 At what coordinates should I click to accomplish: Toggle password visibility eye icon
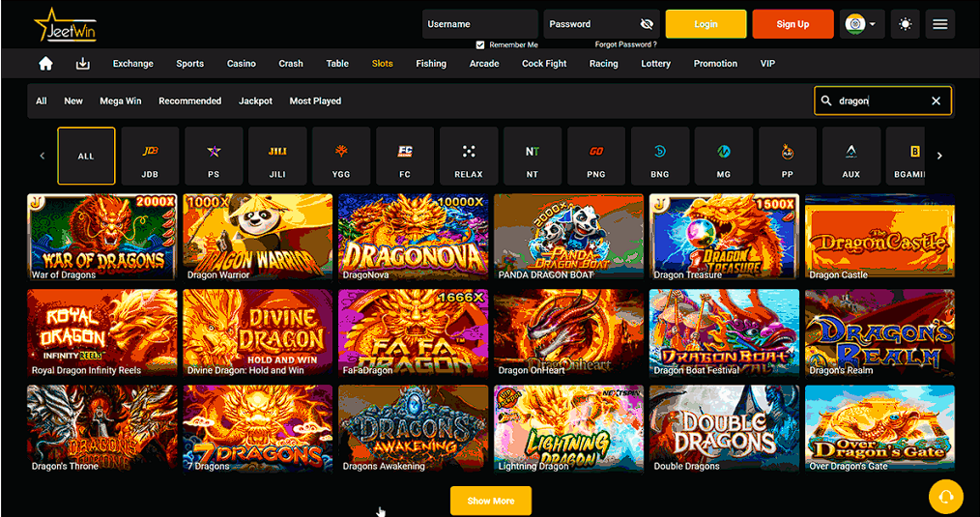(647, 24)
